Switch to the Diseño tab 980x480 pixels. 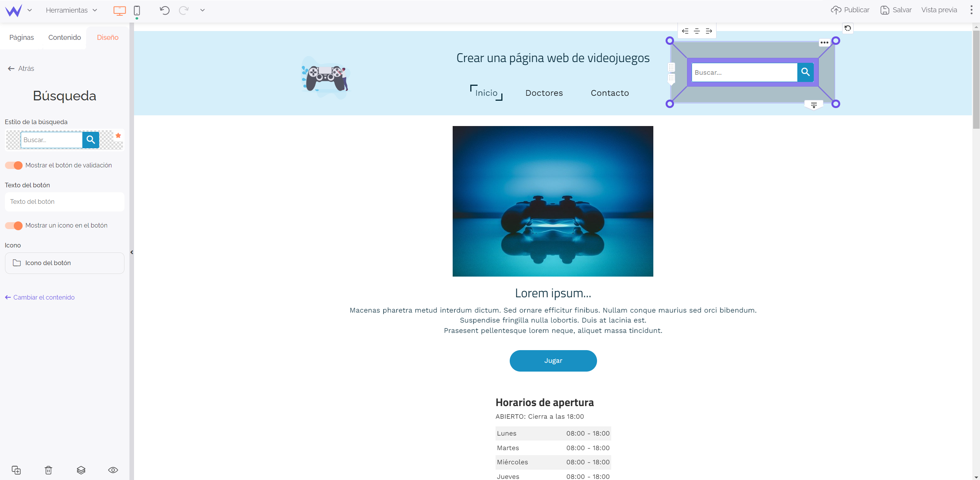(108, 37)
